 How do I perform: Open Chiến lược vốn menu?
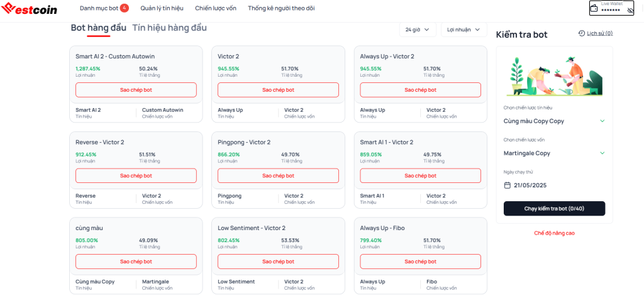(x=216, y=8)
